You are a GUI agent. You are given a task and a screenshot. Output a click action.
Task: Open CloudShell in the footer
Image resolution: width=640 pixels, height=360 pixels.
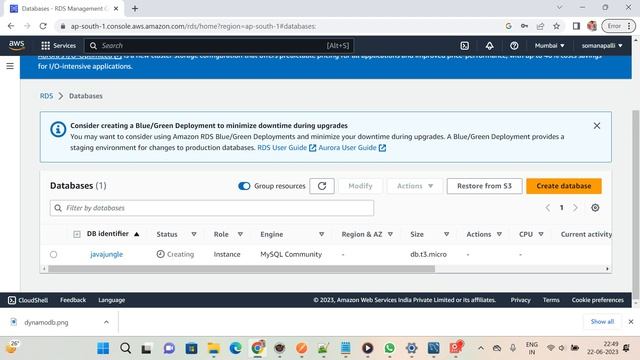pyautogui.click(x=28, y=300)
